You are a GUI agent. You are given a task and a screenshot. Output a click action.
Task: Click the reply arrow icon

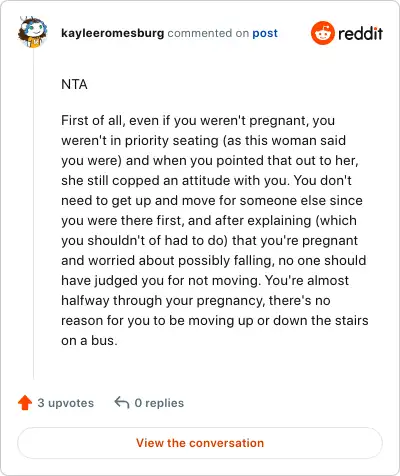coord(122,403)
